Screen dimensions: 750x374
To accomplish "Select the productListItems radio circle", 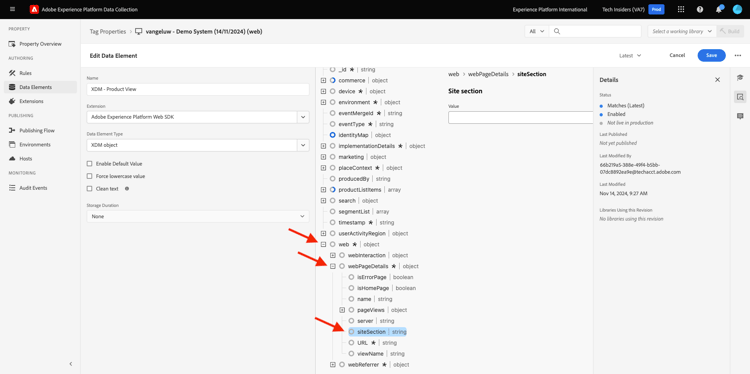I will point(333,189).
